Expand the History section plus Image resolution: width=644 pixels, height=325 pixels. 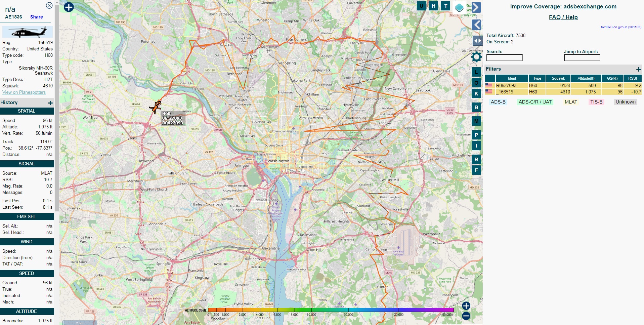click(x=50, y=103)
